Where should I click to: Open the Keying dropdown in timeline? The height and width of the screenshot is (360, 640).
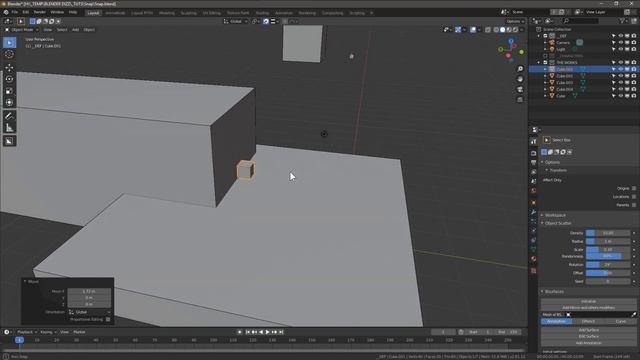(48, 332)
